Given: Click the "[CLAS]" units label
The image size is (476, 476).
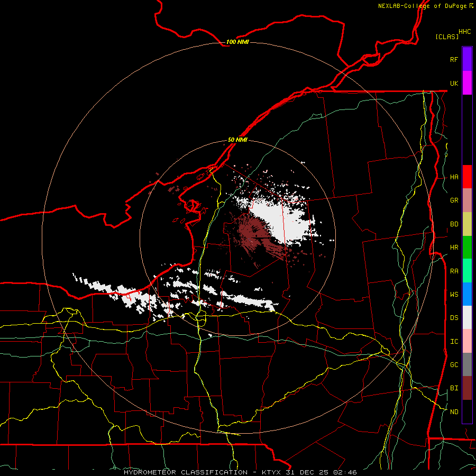Looking at the screenshot, I should 447,36.
